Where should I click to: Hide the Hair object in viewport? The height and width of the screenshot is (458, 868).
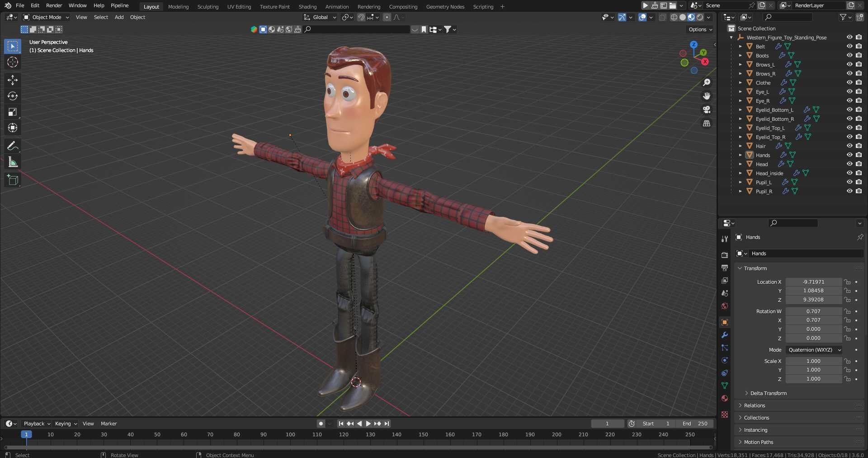click(x=849, y=146)
